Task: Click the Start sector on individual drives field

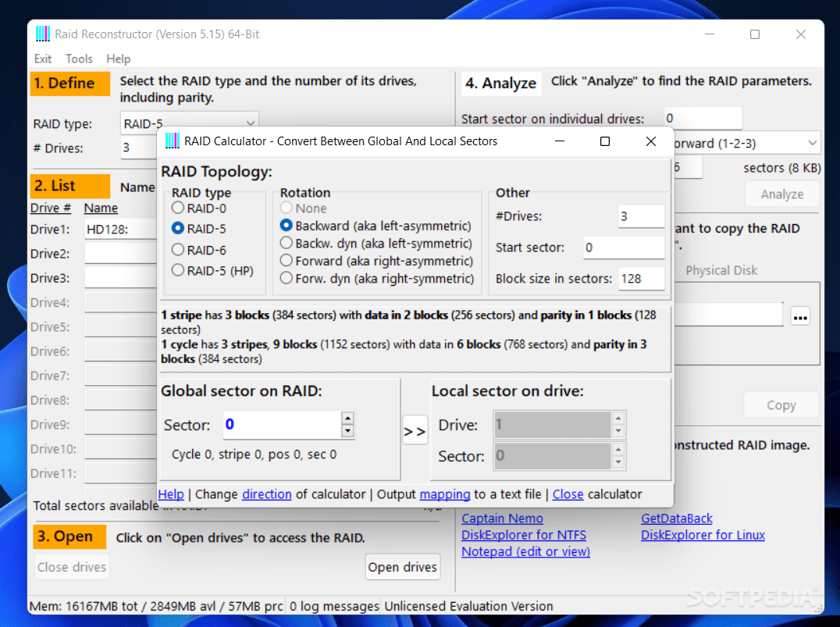Action: coord(703,118)
